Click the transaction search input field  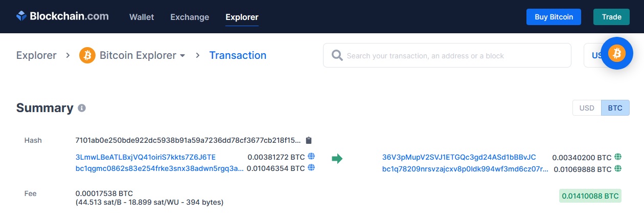coord(447,55)
